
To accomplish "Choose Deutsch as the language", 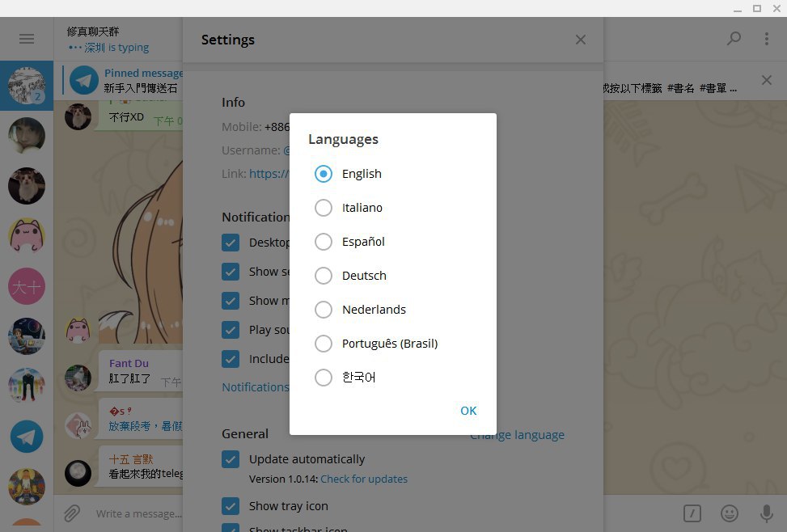I will tap(324, 276).
